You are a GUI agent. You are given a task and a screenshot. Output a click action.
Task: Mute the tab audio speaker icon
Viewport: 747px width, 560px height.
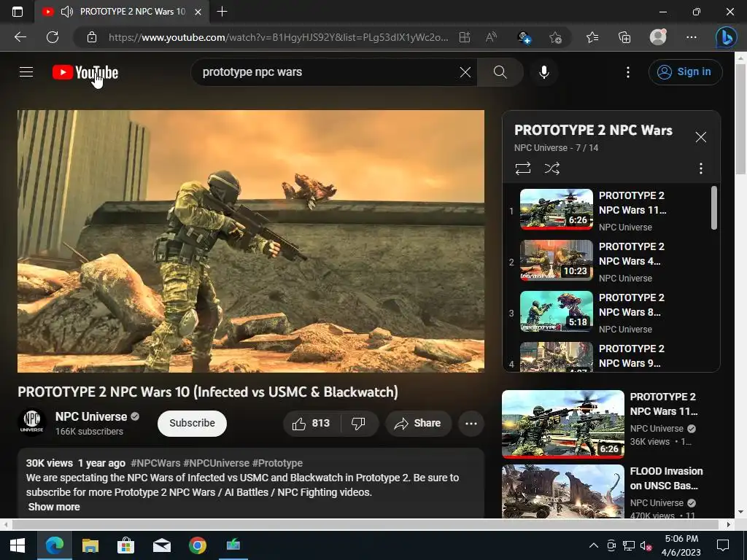(67, 12)
